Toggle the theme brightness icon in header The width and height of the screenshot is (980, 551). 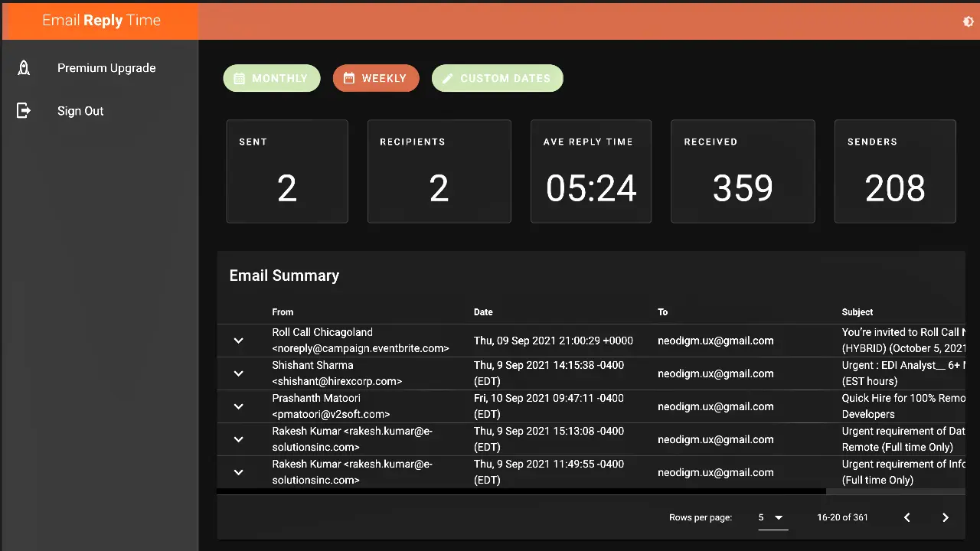pos(968,21)
